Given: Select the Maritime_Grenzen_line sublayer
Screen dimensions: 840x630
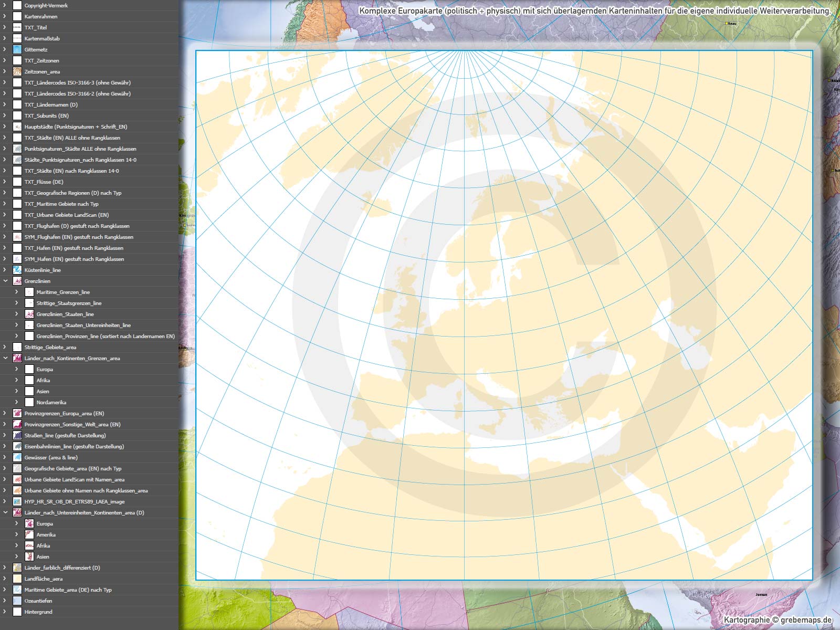Looking at the screenshot, I should 63,292.
